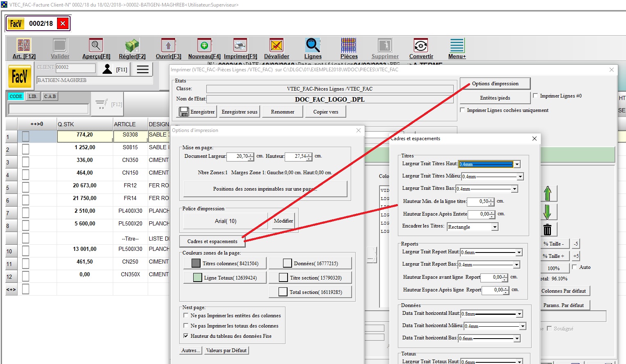Check Ne pas Imprimer les totaux des colonnes

[186, 325]
